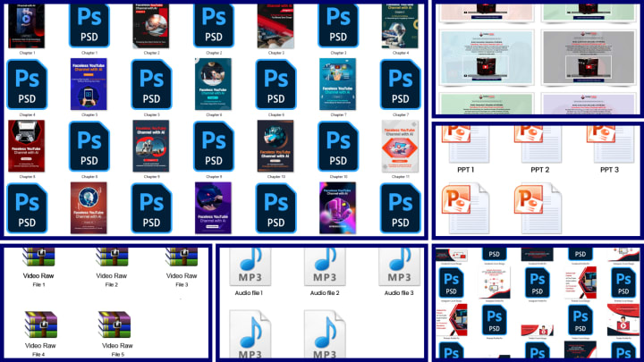Open the Chapter 10 PSD file
The image size is (644, 362).
pyautogui.click(x=338, y=146)
